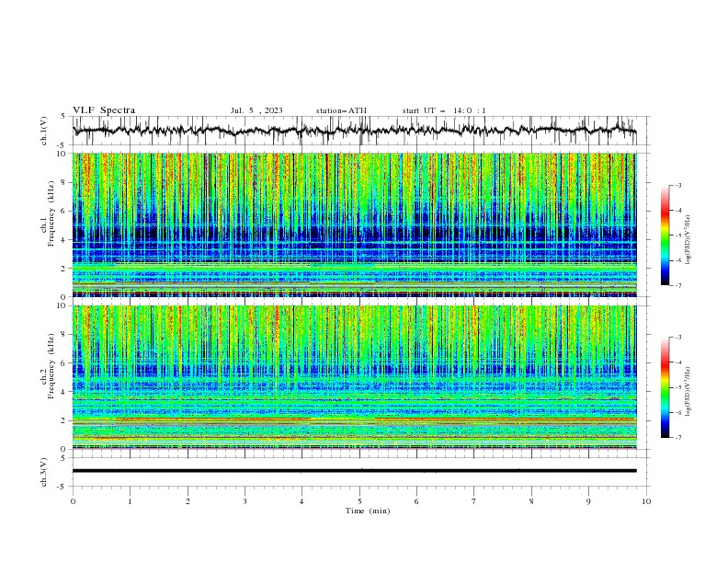Viewport: 728px width, 563px height.
Task: Click the "VLF Spectra" plot title
Action: click(x=104, y=110)
